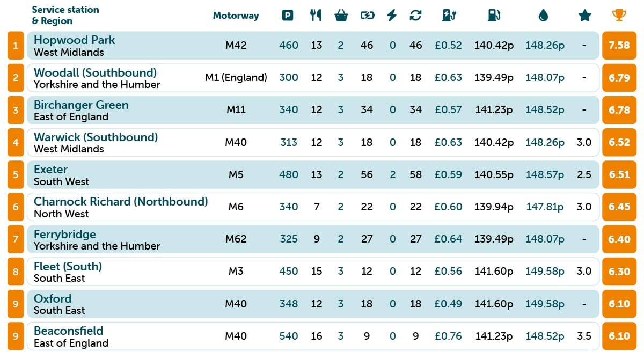This screenshot has height=359, width=644.
Task: Click the lightning bolt rapid charger icon
Action: pos(392,16)
